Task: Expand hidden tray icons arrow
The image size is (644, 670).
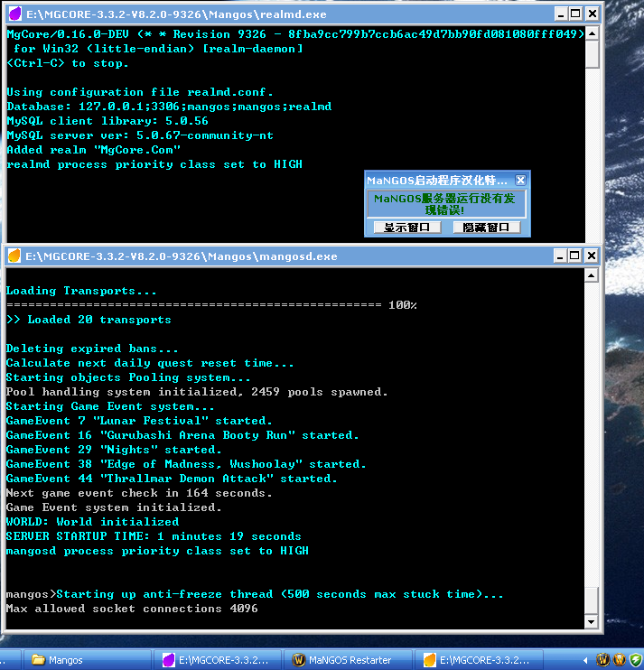Action: coord(585,660)
